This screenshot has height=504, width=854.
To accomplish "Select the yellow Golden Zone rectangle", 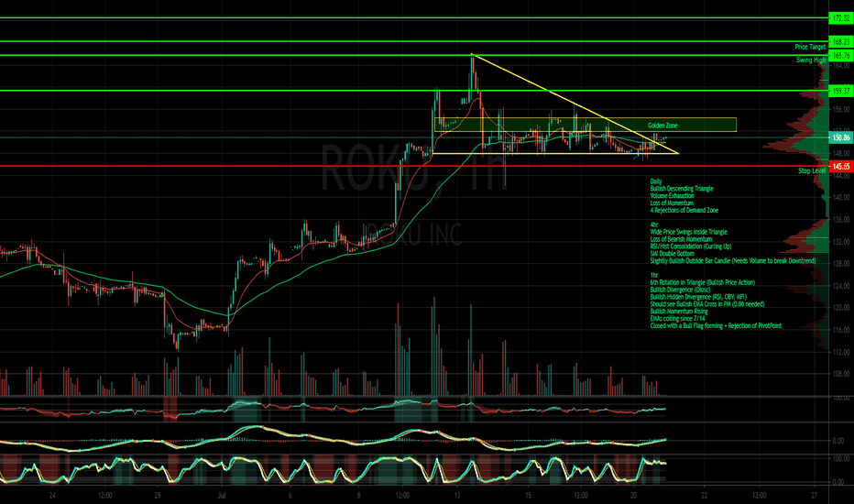I will [x=585, y=125].
